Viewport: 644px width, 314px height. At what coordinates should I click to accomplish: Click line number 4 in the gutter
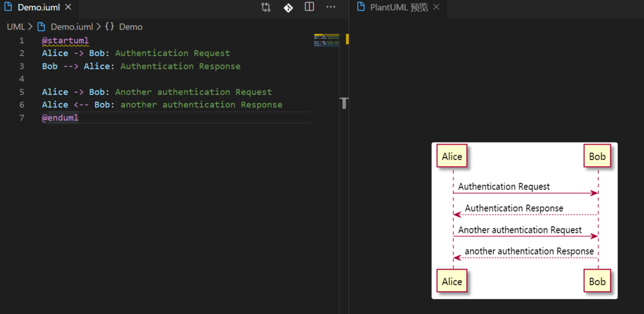point(21,78)
